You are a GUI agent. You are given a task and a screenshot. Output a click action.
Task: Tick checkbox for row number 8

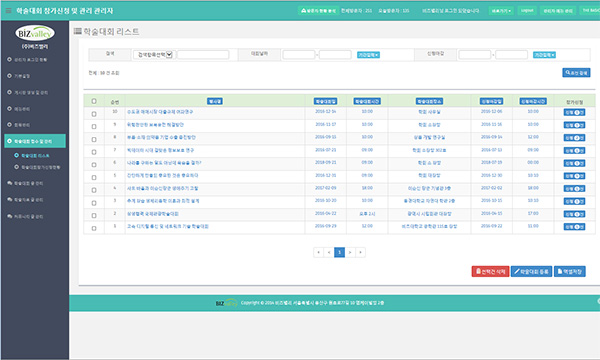coord(94,139)
